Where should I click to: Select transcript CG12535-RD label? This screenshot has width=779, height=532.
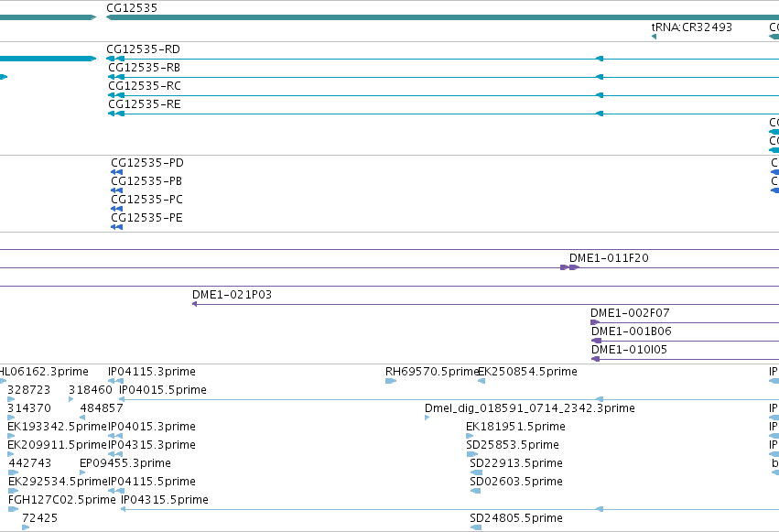143,49
